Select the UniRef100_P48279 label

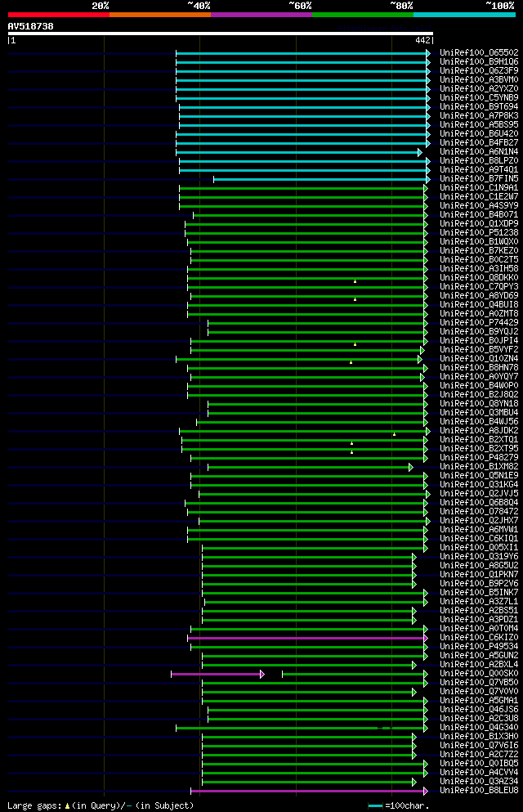click(x=479, y=458)
